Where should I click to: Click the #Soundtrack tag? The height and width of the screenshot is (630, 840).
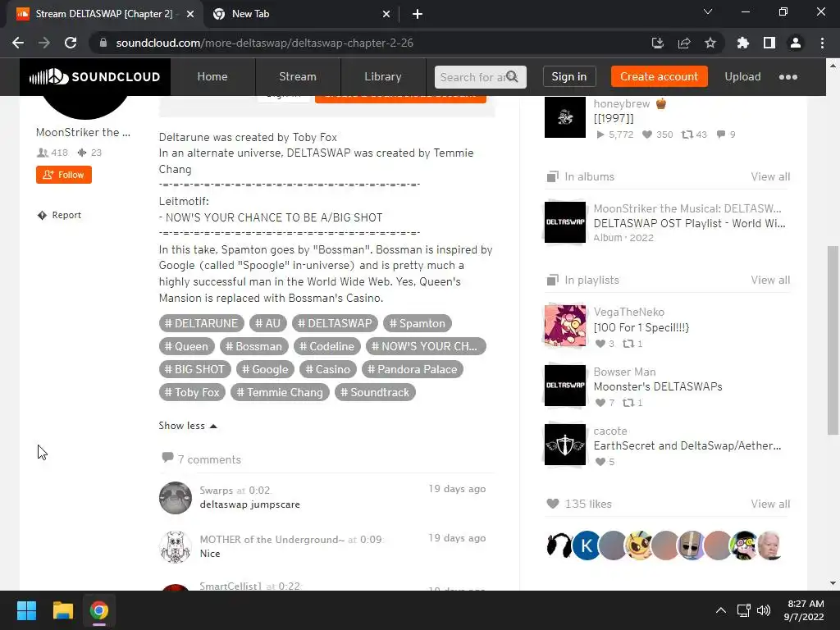click(375, 393)
